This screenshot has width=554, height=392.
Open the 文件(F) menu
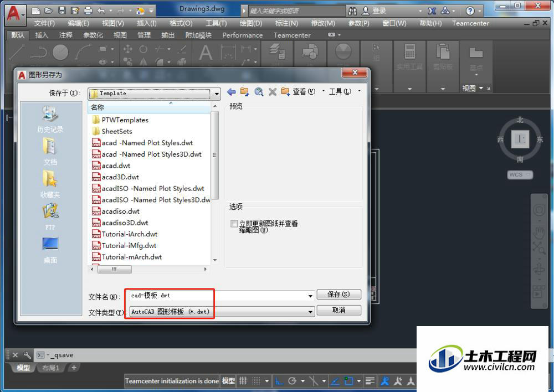point(44,23)
